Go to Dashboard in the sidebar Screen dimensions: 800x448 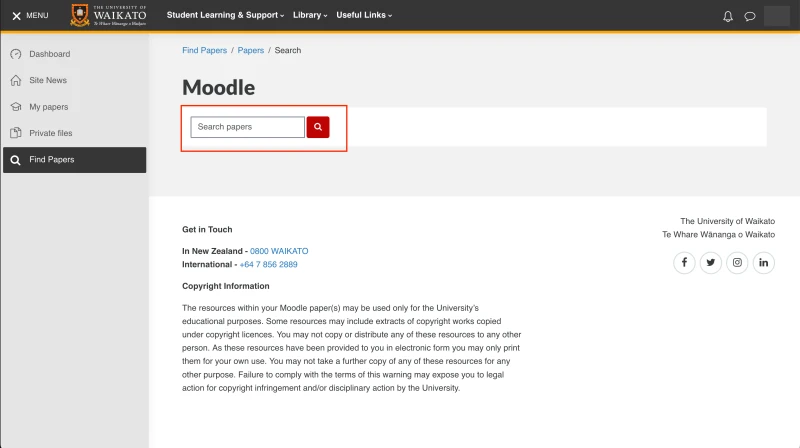tap(74, 54)
